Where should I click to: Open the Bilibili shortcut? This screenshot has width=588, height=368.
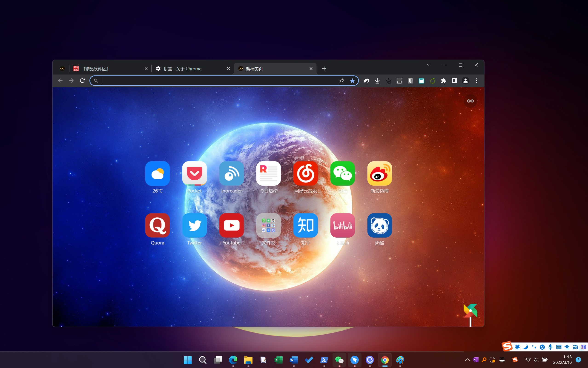[x=342, y=226]
